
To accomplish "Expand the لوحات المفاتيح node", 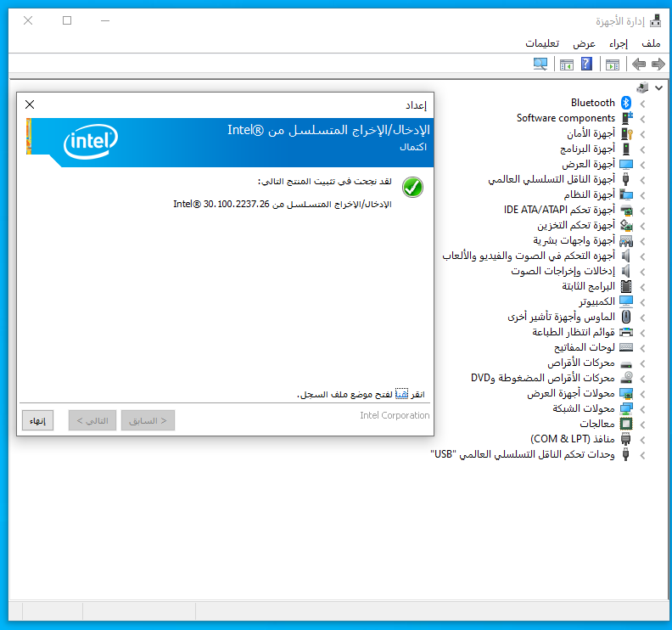I will pos(642,348).
